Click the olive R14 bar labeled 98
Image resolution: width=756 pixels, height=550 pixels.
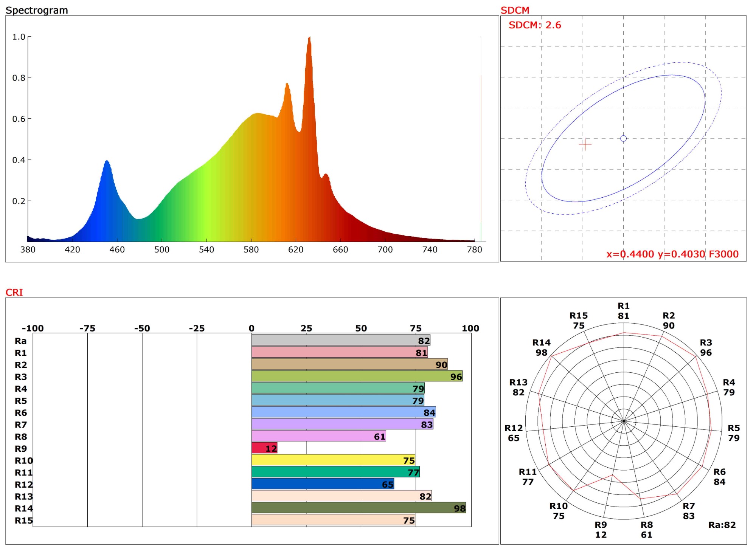point(358,508)
